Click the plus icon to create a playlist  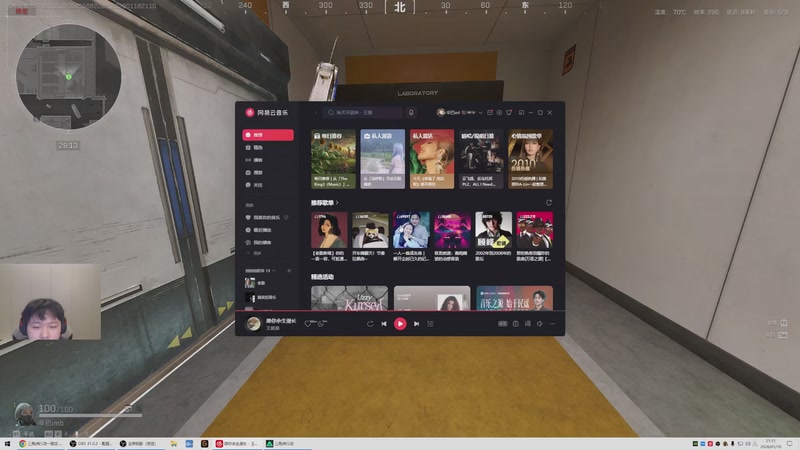click(289, 270)
